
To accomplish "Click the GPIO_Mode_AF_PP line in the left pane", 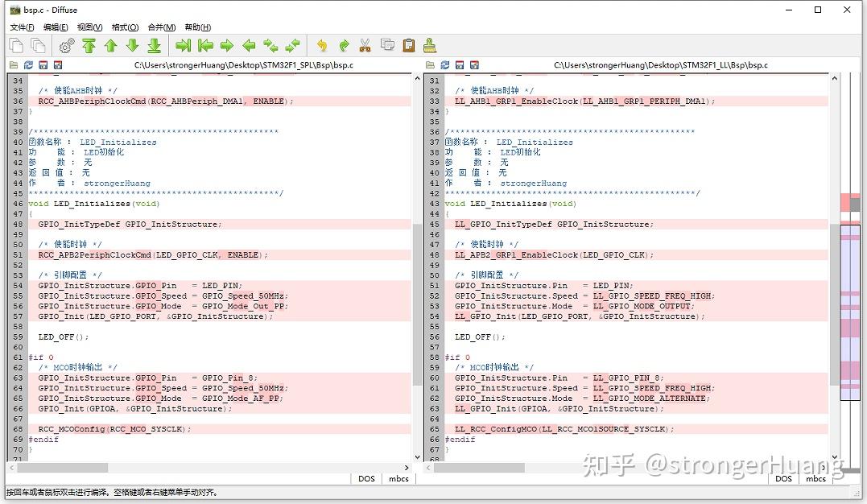I will tap(219, 399).
